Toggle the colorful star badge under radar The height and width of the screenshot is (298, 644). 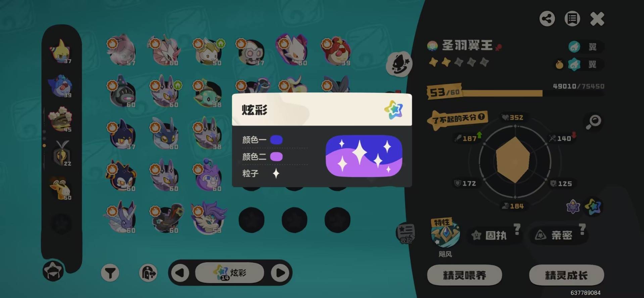click(x=593, y=206)
